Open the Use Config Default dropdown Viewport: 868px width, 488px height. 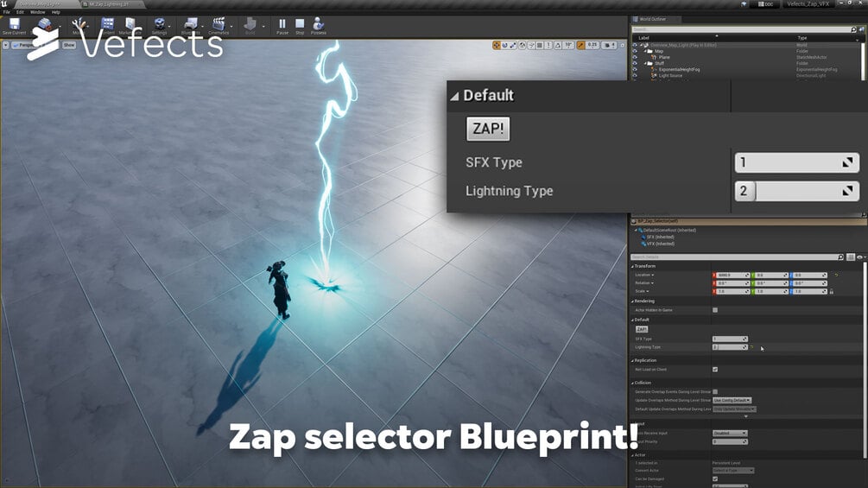[x=732, y=400]
